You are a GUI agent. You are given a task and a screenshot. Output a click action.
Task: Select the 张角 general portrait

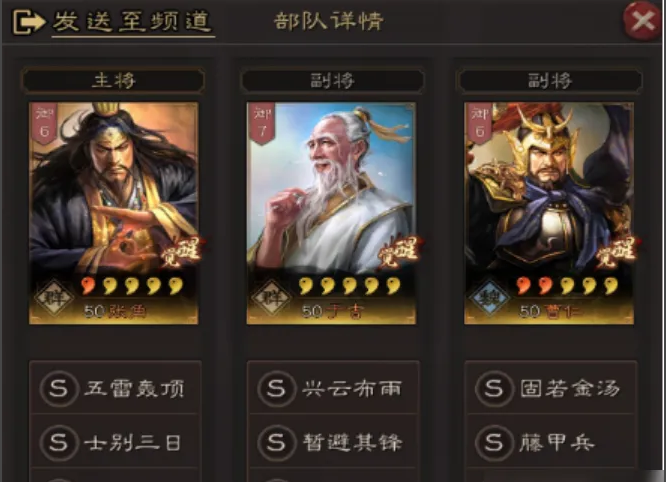113,213
